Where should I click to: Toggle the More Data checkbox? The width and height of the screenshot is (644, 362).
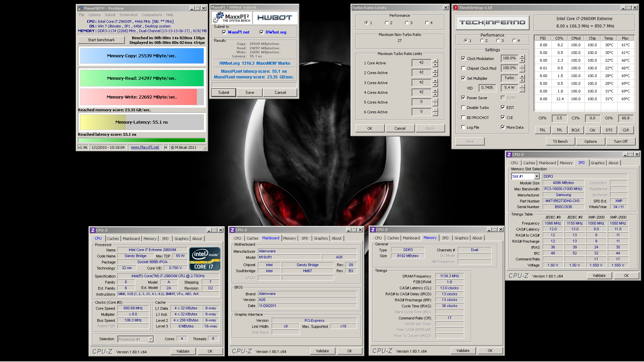pyautogui.click(x=503, y=127)
